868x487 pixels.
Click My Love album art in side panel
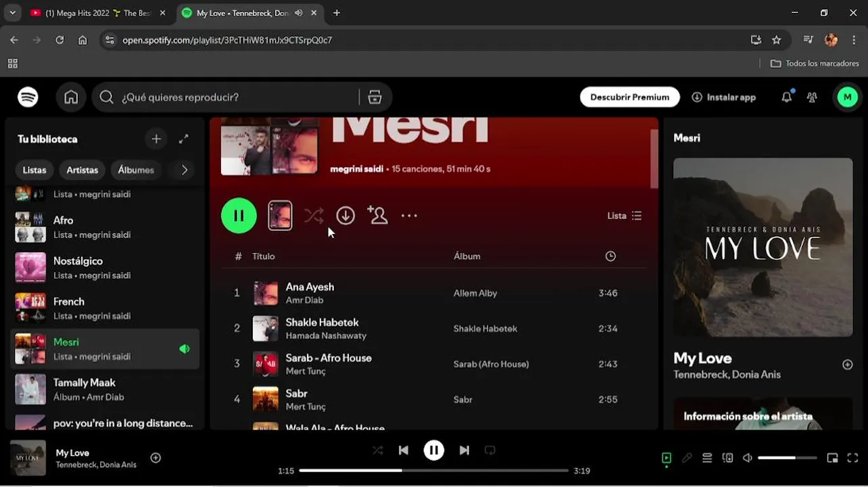pyautogui.click(x=763, y=248)
